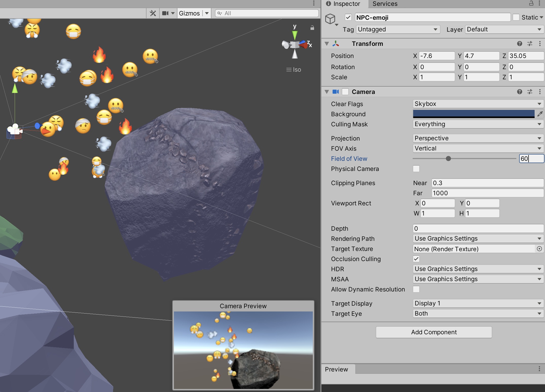Open the HDR dropdown
The height and width of the screenshot is (392, 545).
(478, 269)
